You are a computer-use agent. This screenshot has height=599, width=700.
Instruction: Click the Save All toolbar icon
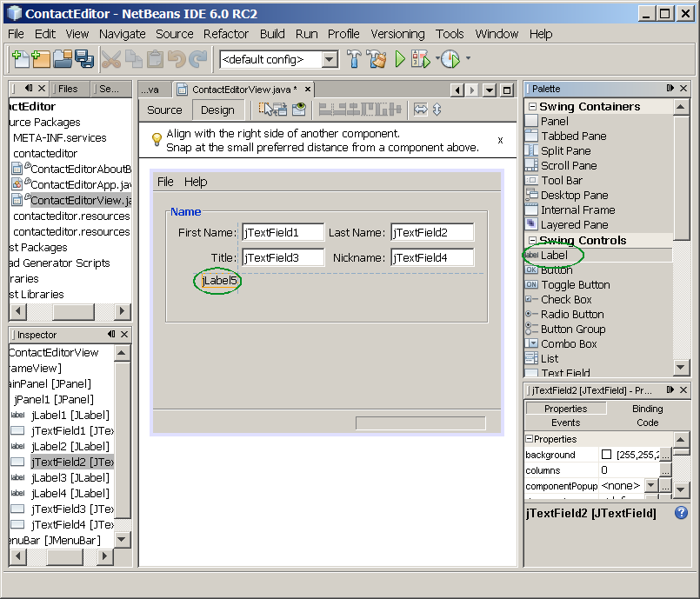(84, 59)
